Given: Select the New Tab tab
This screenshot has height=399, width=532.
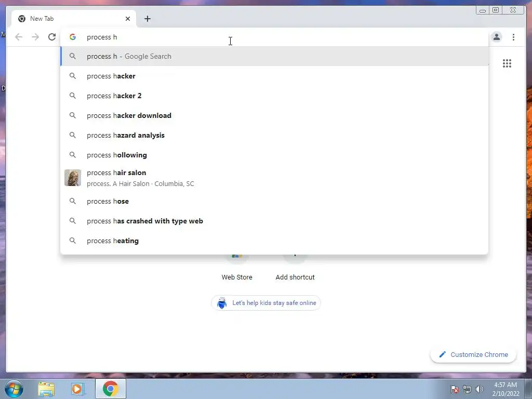Looking at the screenshot, I should click(74, 19).
